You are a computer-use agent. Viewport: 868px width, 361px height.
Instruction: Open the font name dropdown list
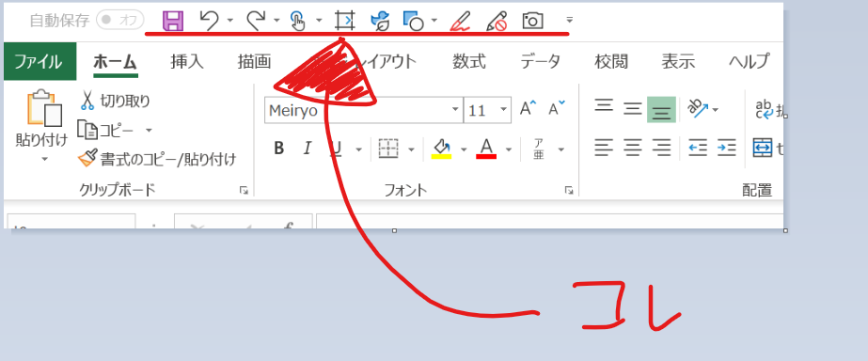[x=455, y=110]
